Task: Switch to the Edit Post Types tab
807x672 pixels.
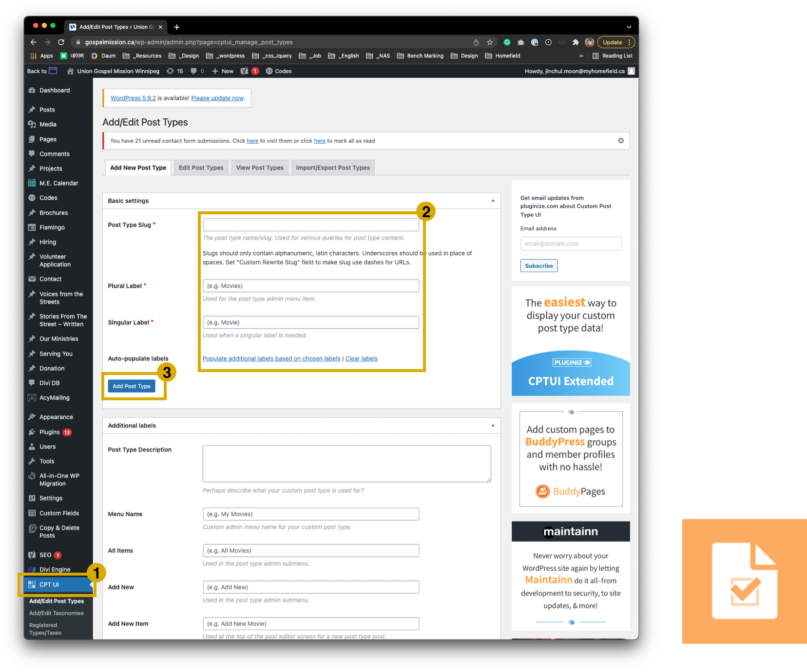Action: pyautogui.click(x=201, y=168)
